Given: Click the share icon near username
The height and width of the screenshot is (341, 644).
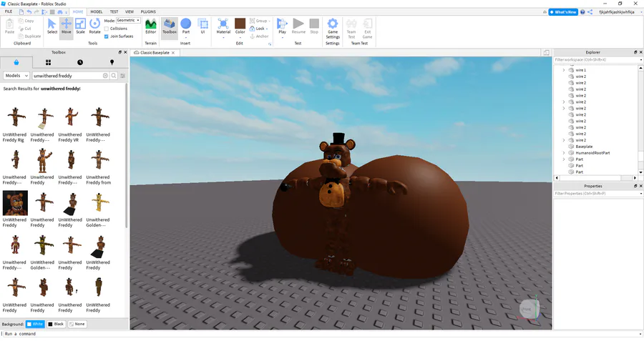Looking at the screenshot, I should click(x=590, y=12).
